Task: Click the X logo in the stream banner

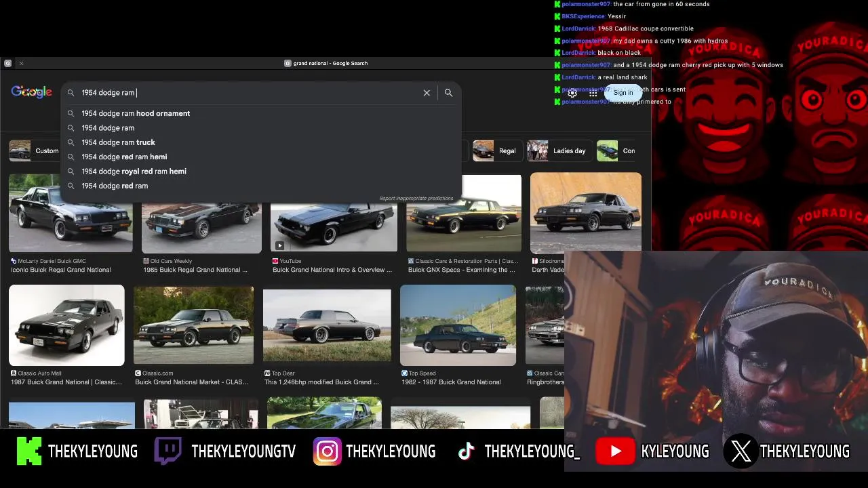Action: point(741,451)
